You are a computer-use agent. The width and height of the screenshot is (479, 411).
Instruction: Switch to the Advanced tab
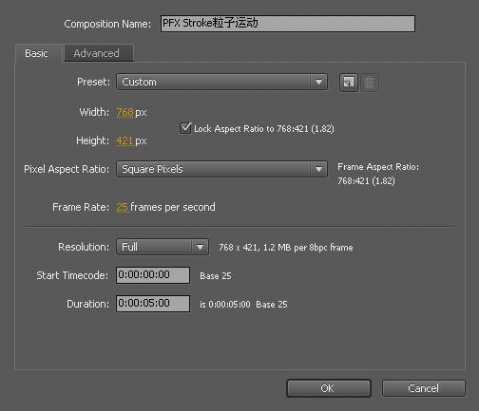click(98, 53)
